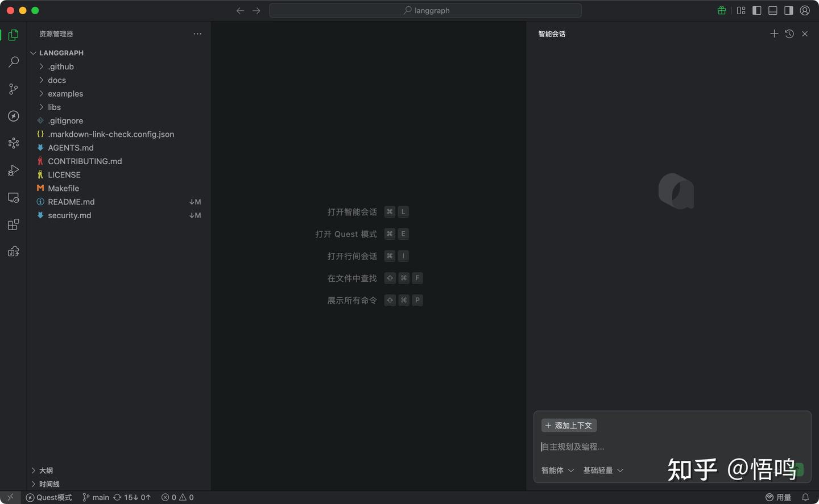Click the 添加上下文 button
Screen dimensions: 819x504
[x=568, y=425]
